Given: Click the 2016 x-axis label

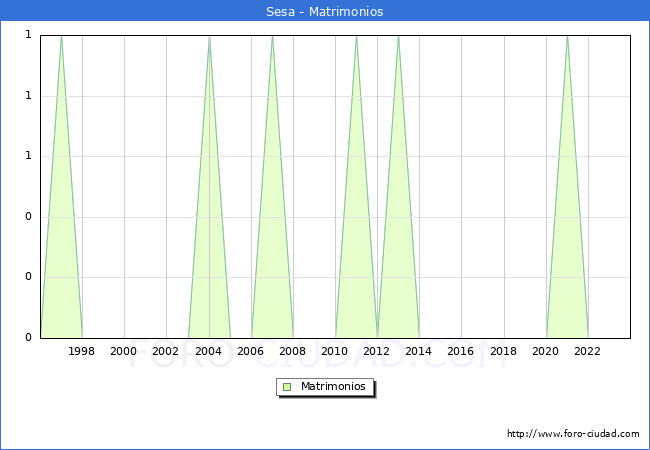Looking at the screenshot, I should [461, 351].
